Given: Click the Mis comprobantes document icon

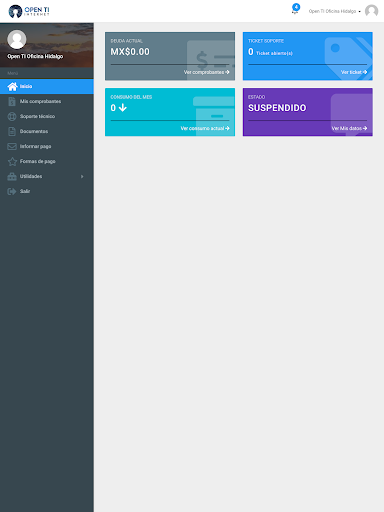Looking at the screenshot, I should (x=12, y=101).
